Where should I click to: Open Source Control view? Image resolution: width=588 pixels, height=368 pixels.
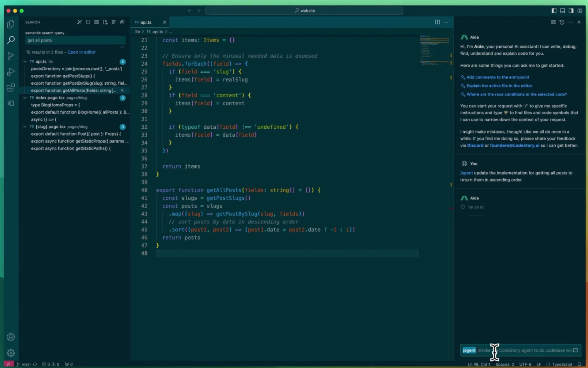click(x=11, y=56)
